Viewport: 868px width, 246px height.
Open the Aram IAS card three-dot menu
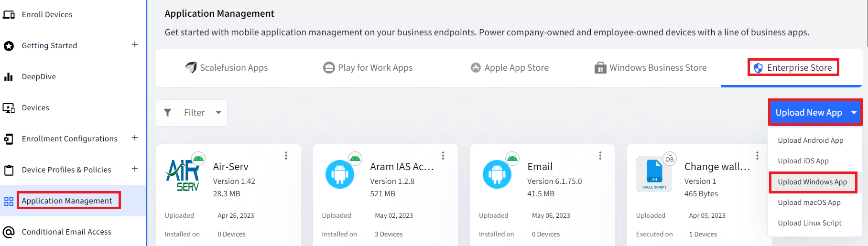pos(443,156)
